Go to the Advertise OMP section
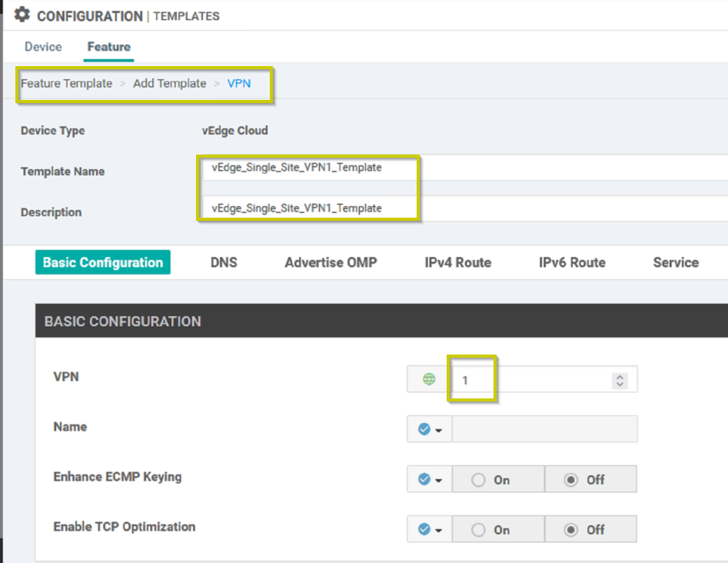The image size is (728, 563). 331,262
